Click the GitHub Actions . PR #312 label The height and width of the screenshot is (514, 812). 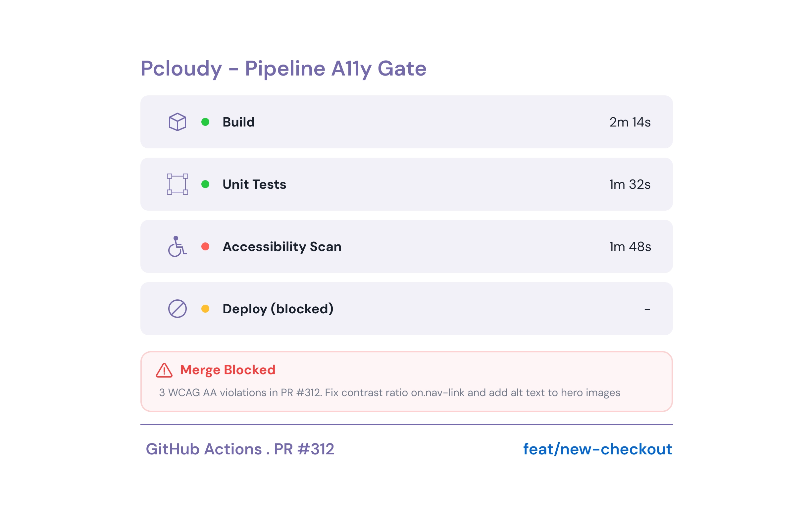click(x=240, y=449)
